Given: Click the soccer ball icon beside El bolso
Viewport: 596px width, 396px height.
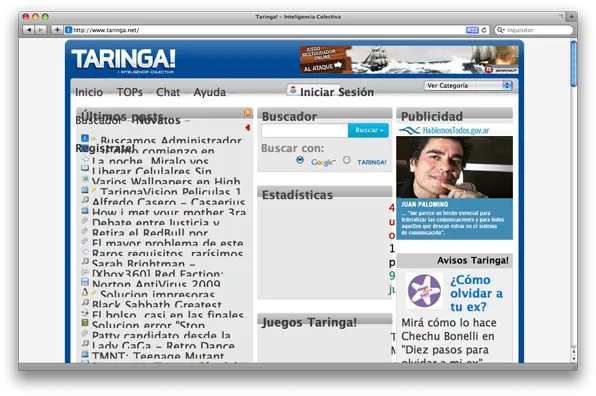Looking at the screenshot, I should 85,313.
